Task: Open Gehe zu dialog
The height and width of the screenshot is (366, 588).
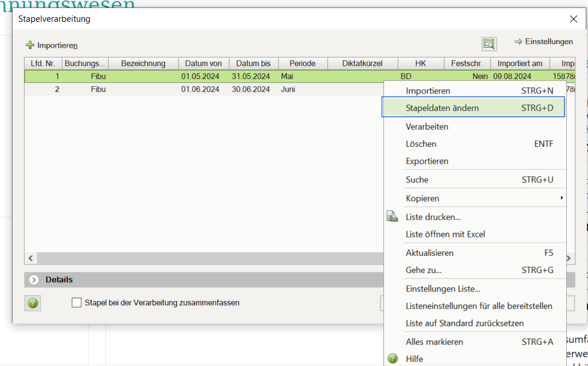Action: [423, 270]
